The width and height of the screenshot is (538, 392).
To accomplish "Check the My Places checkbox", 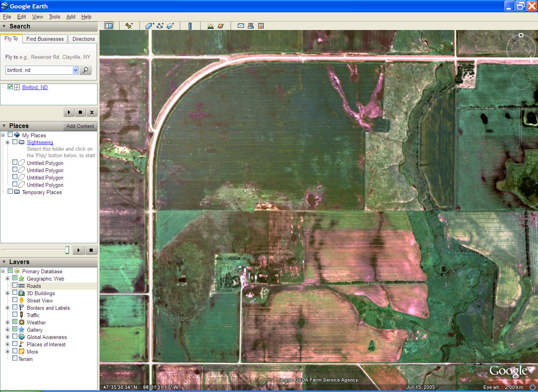I will (10, 135).
